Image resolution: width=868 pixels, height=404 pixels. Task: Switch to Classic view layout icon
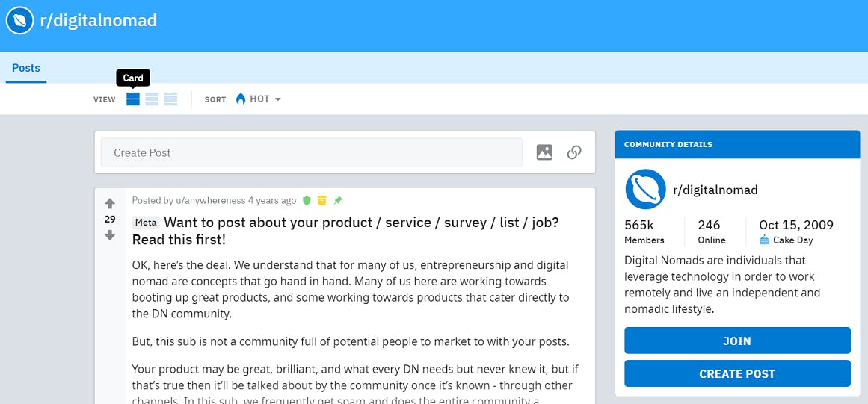(x=152, y=99)
